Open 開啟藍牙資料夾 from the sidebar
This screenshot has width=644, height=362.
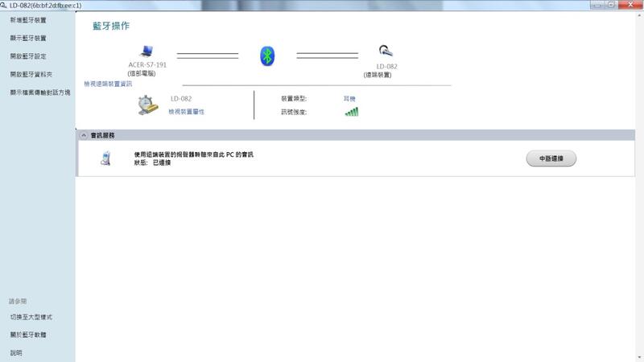tap(30, 74)
